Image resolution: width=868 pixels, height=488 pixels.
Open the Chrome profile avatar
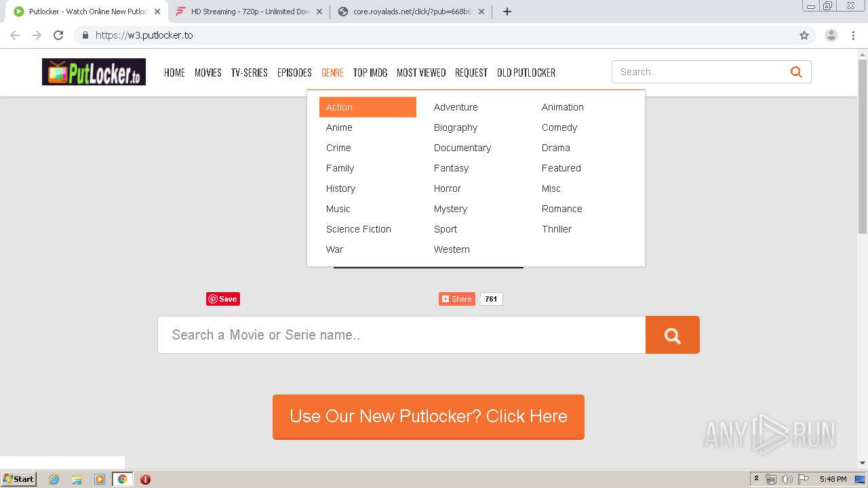point(831,35)
